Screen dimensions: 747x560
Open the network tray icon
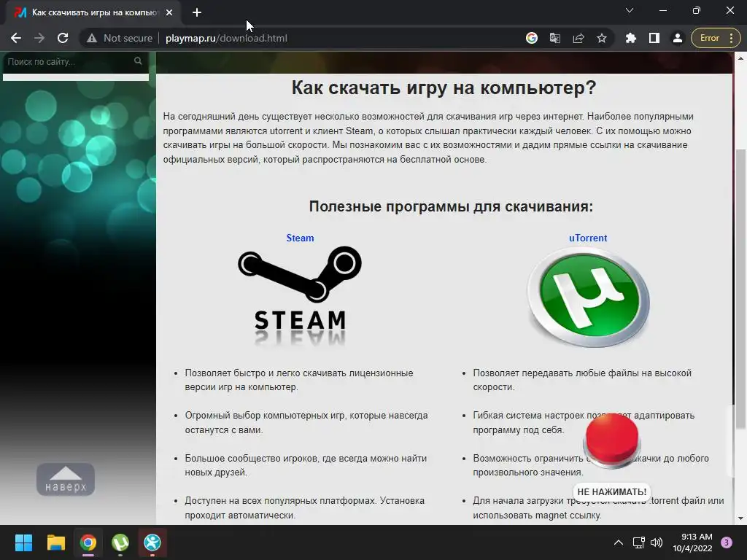click(x=638, y=542)
